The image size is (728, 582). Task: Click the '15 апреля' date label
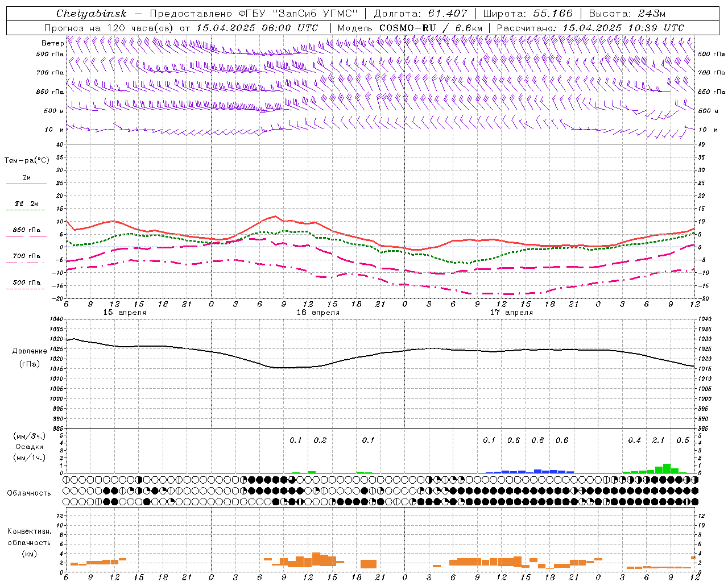[x=125, y=313]
